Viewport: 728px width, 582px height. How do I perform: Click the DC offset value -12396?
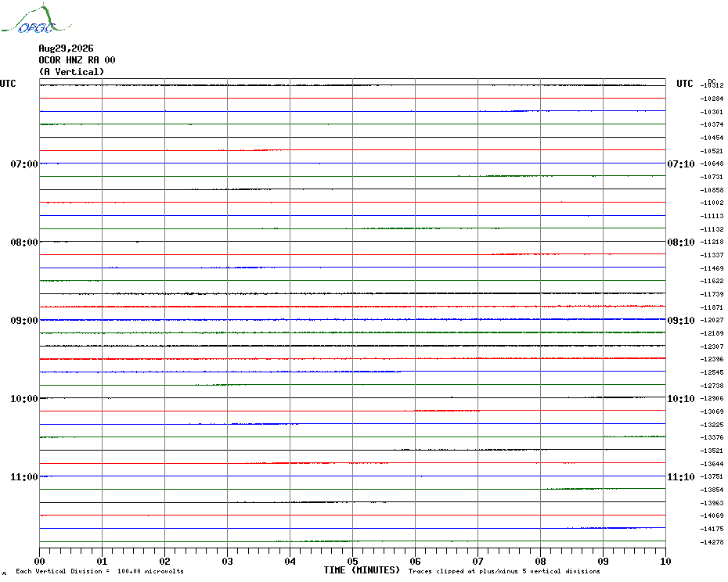[712, 359]
